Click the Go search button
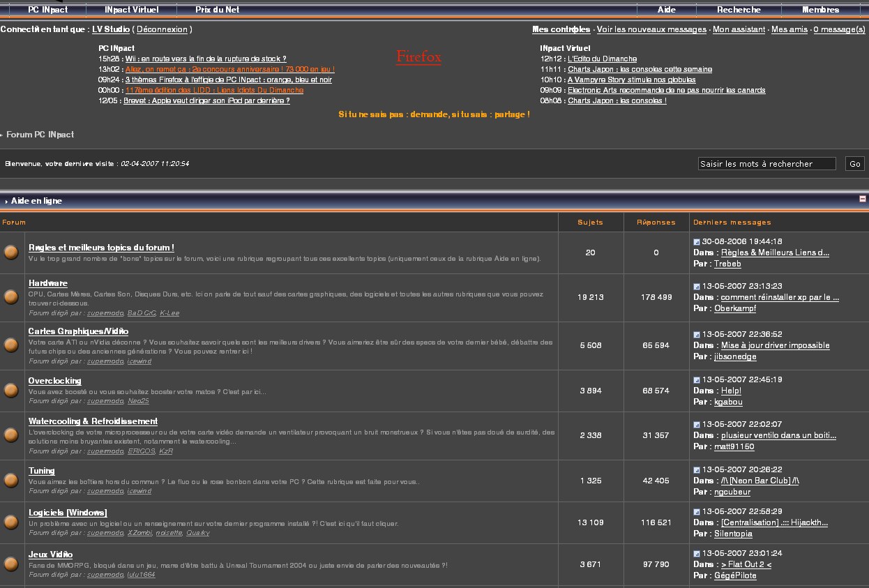Screen dimensions: 869x588 854,164
